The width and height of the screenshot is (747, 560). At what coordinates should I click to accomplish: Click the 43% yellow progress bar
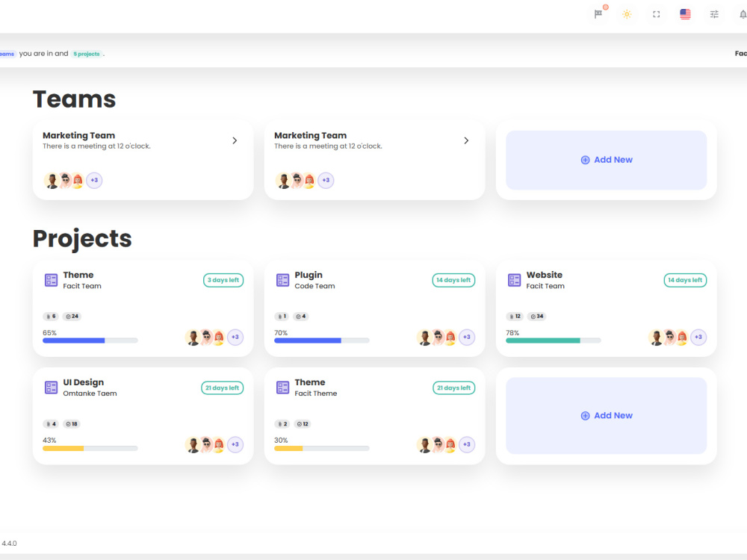(x=90, y=448)
